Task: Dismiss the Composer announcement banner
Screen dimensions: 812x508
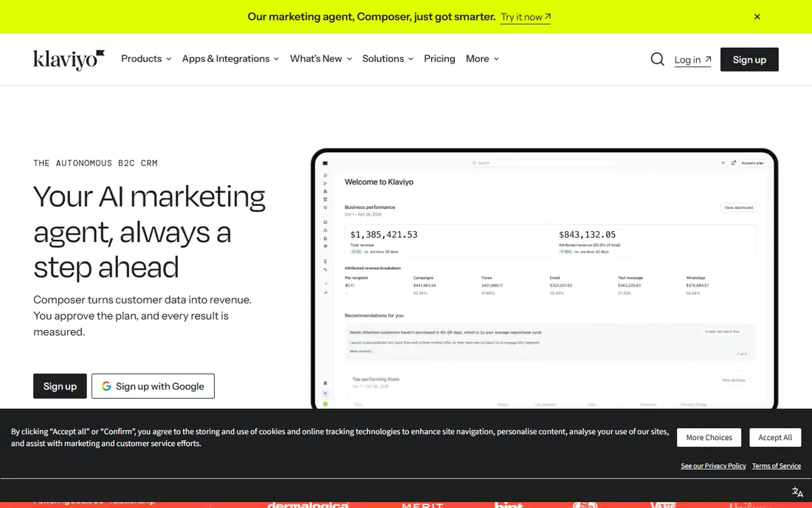Action: tap(757, 16)
